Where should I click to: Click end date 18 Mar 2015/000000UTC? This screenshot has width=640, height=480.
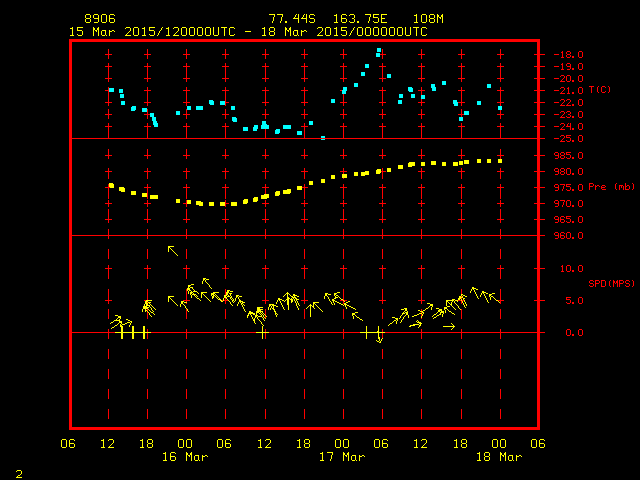pyautogui.click(x=344, y=32)
